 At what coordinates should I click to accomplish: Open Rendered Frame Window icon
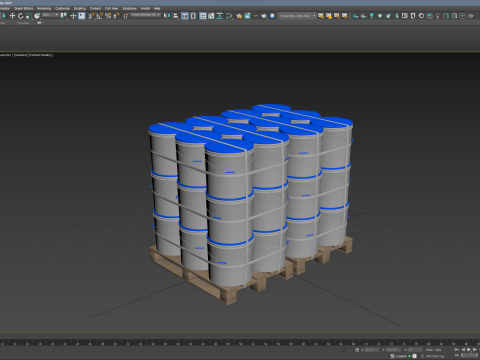tap(247, 16)
